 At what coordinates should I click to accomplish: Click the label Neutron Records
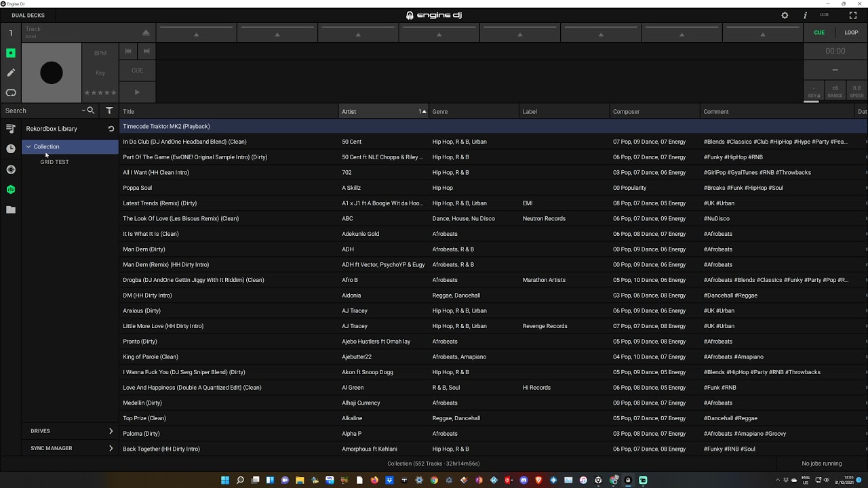544,218
